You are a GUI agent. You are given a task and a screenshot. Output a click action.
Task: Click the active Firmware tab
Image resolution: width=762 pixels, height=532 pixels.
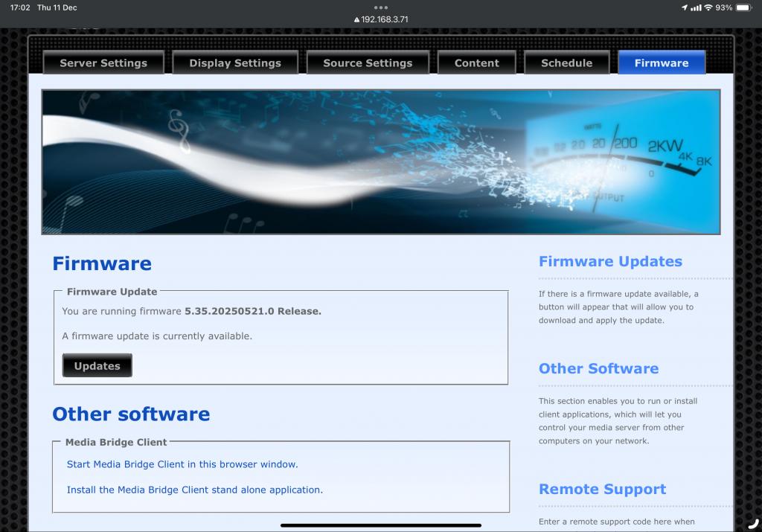pos(662,63)
